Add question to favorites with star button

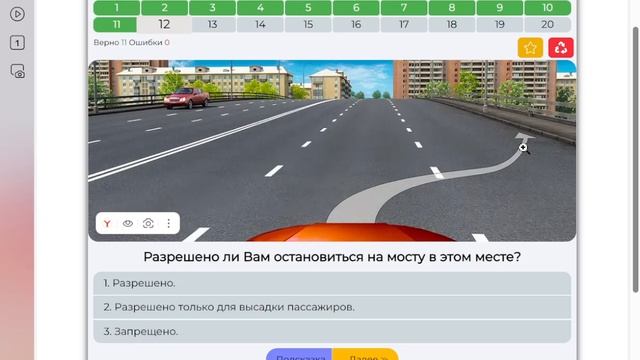pyautogui.click(x=530, y=48)
